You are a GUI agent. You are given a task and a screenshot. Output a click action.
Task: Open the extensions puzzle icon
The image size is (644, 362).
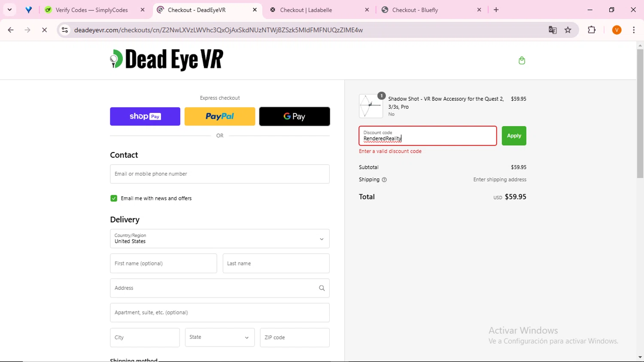pos(592,30)
